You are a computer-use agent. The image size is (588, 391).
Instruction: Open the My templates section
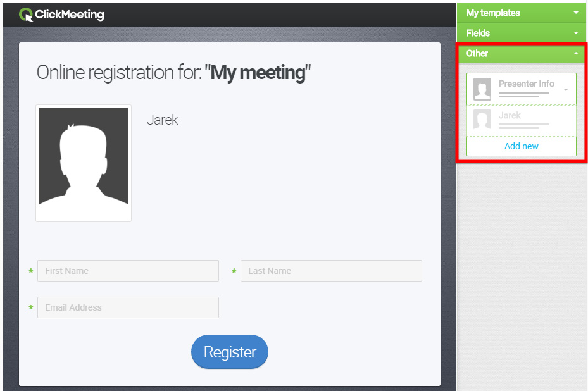coord(522,13)
